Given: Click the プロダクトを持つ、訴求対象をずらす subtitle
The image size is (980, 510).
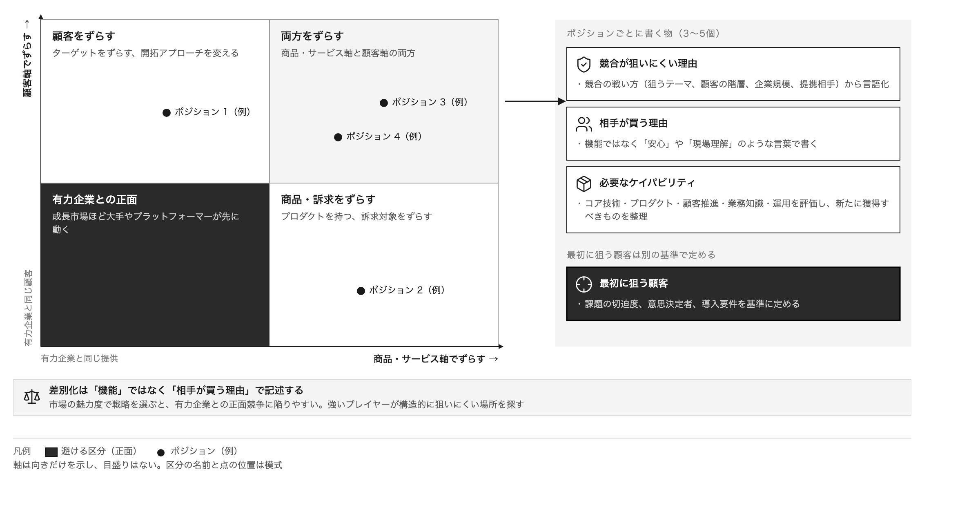Looking at the screenshot, I should (356, 217).
